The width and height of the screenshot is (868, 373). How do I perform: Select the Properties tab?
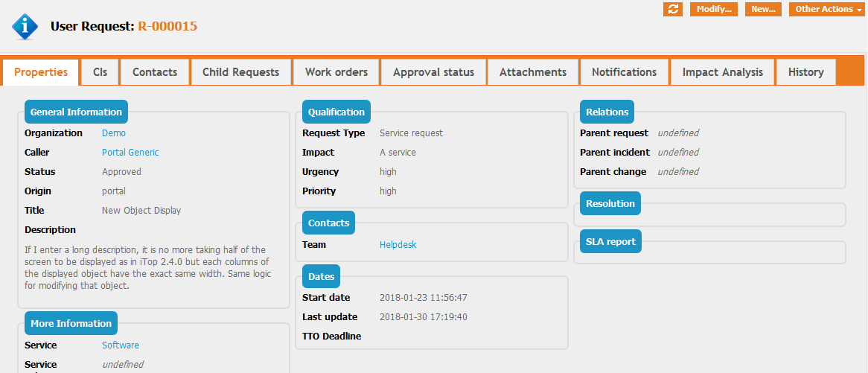[x=41, y=72]
